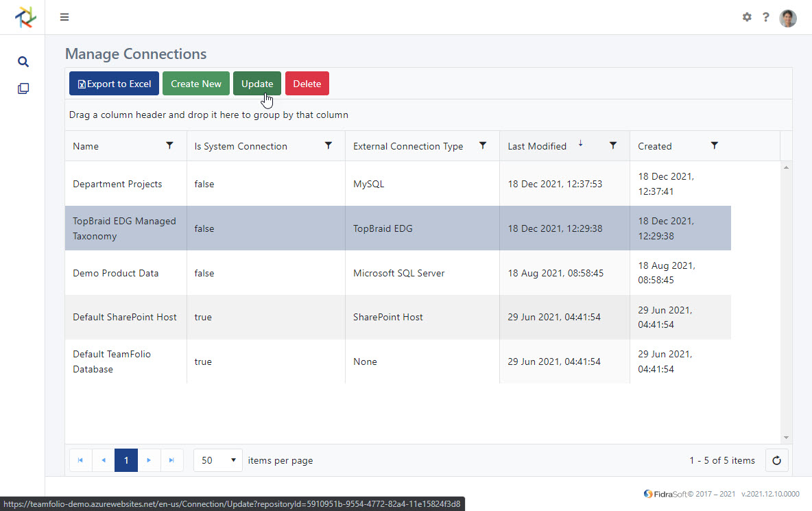Collapse the sidebar with the hamburger icon

point(64,16)
